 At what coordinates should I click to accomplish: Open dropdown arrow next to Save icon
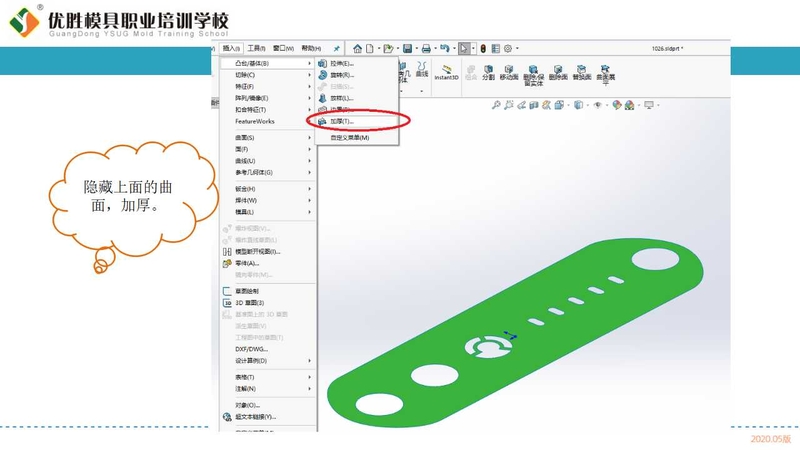417,48
